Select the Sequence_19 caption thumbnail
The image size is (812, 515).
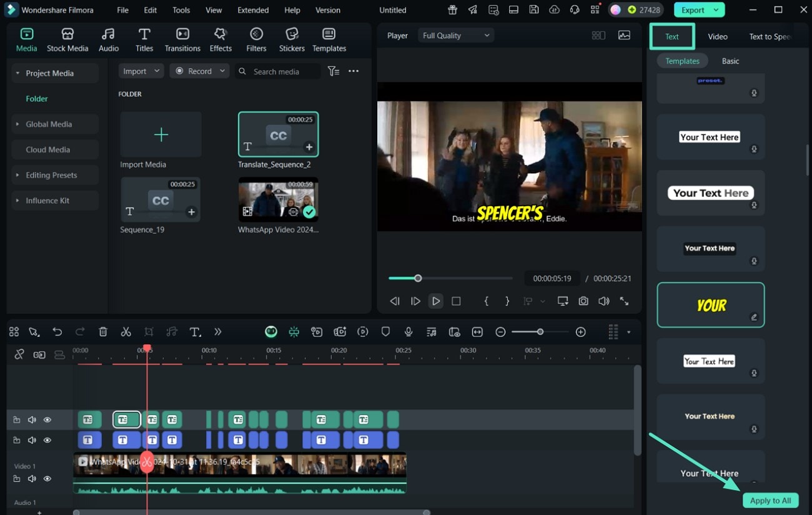[161, 199]
